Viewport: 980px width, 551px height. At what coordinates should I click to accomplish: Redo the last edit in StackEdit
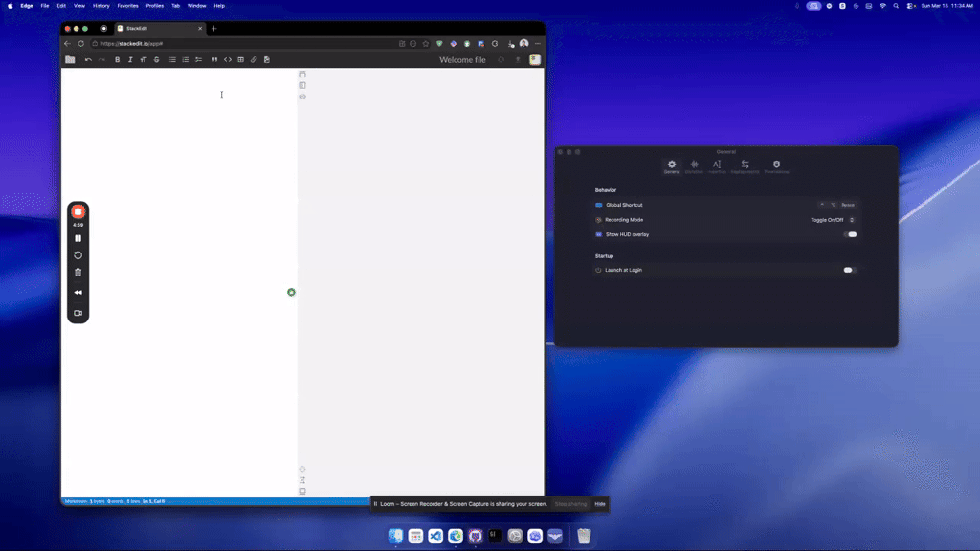[101, 60]
